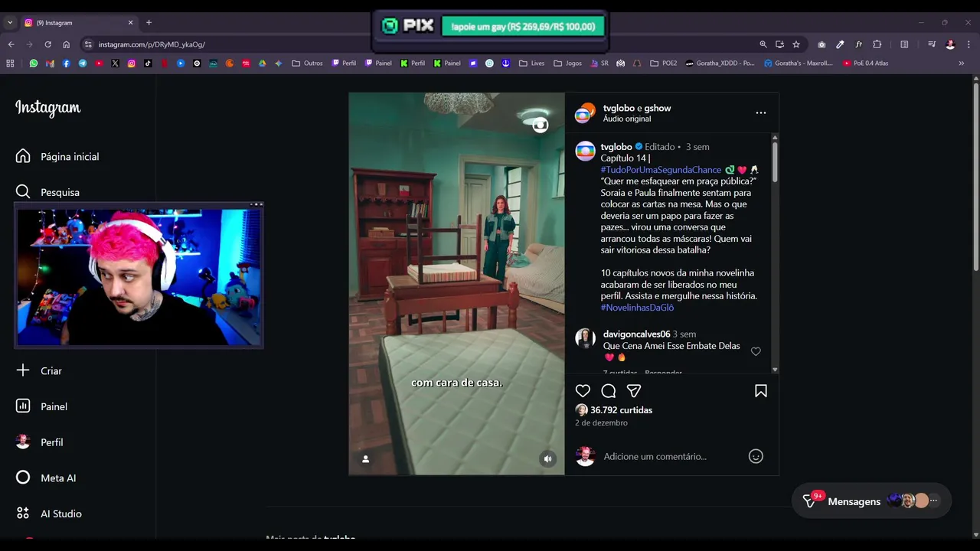Screen dimensions: 980x551
Task: Open Pesquisa in the Instagram sidebar
Action: click(47, 192)
